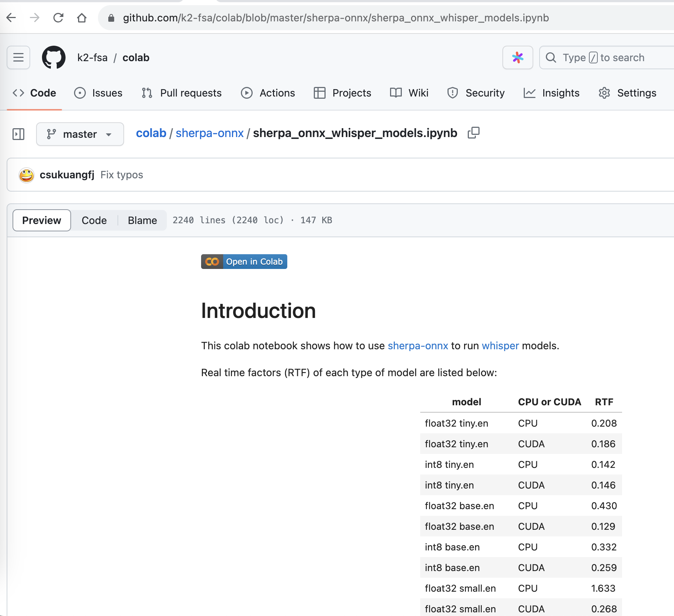Viewport: 674px width, 616px height.
Task: Click the 'CPU or CUDA' column header
Action: pos(550,402)
